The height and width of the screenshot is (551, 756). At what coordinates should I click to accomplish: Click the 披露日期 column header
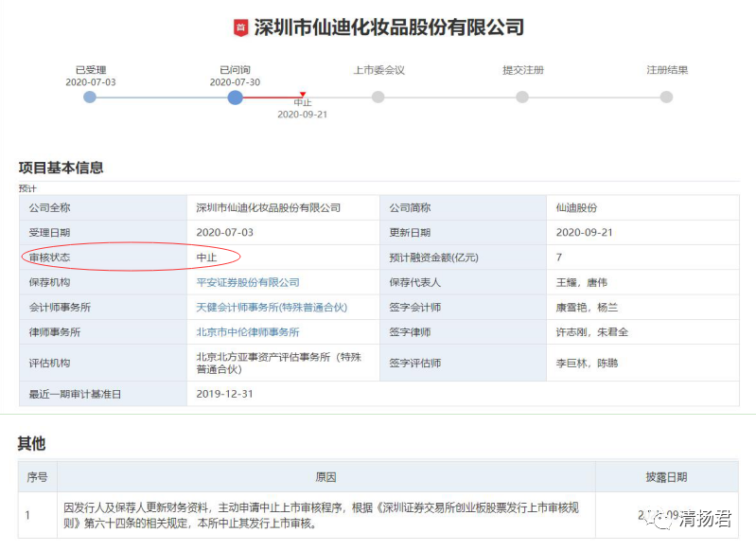[667, 477]
